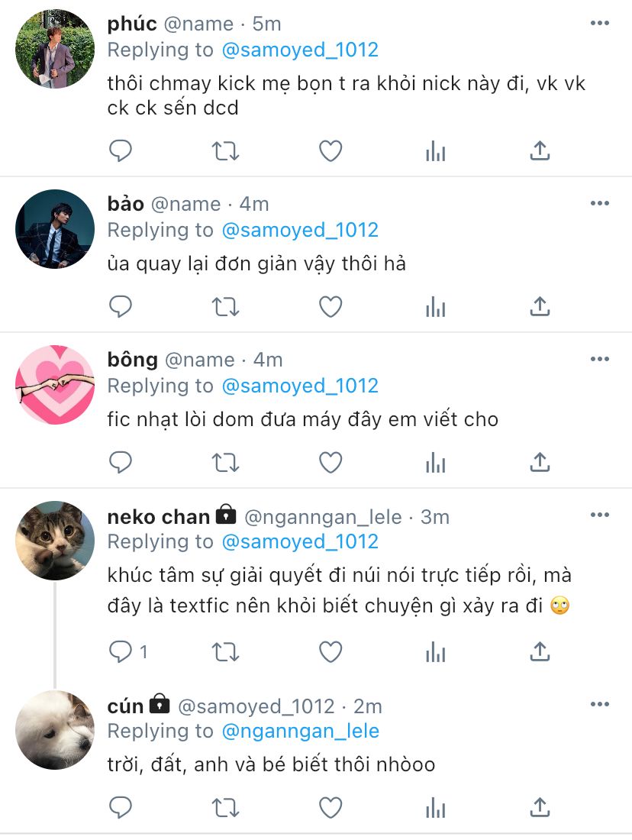
Task: Go to cún's profile via display name
Action: tap(126, 706)
